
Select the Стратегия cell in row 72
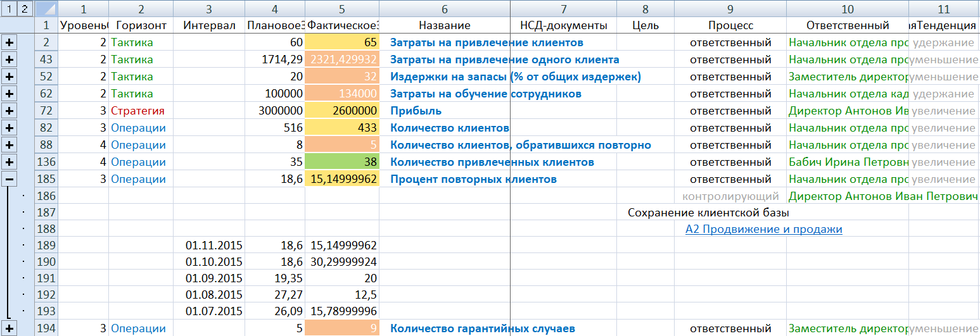tap(137, 111)
